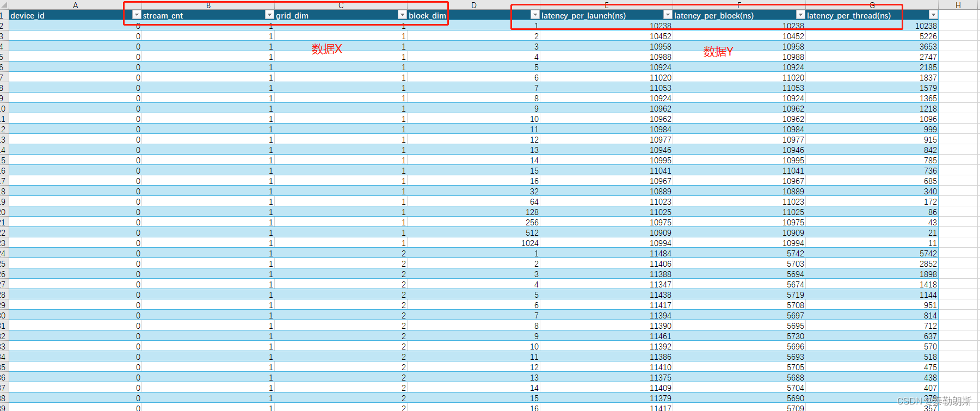The image size is (980, 411).
Task: Select block_dim cell with value 32
Action: [x=473, y=191]
